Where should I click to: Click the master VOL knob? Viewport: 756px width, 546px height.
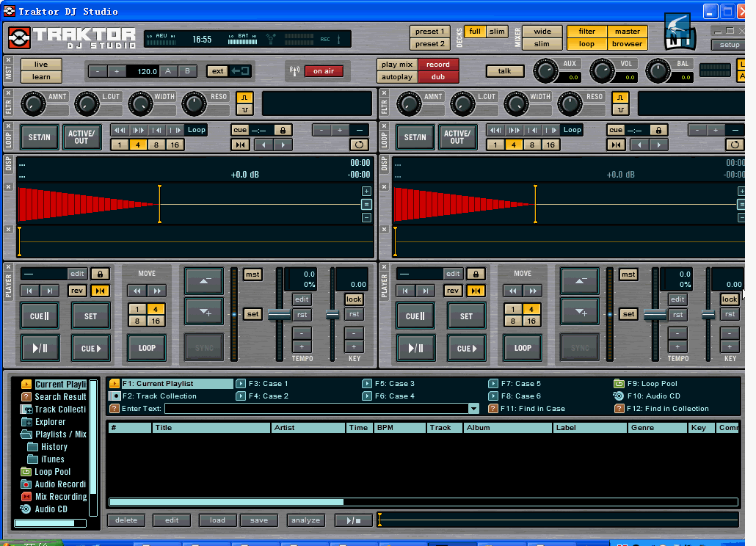(602, 71)
